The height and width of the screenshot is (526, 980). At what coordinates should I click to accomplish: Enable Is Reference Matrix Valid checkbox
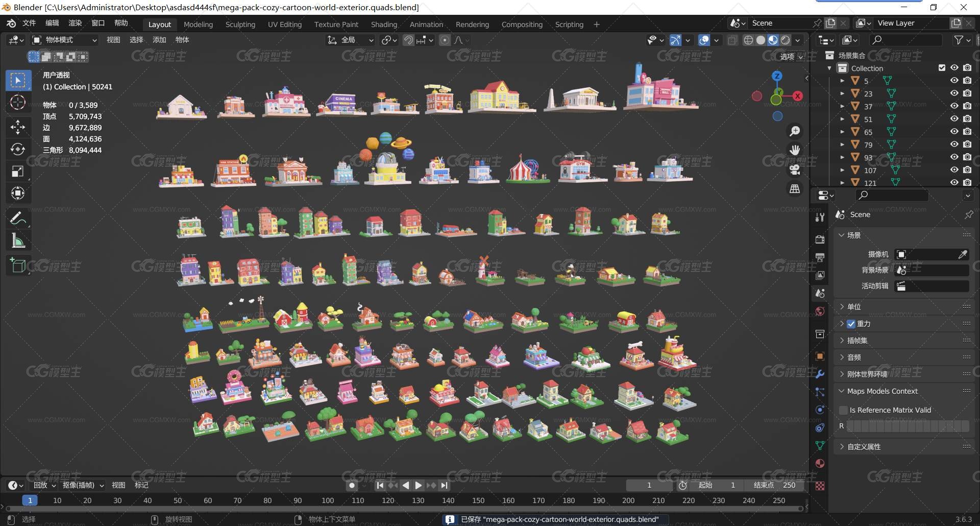click(x=843, y=410)
